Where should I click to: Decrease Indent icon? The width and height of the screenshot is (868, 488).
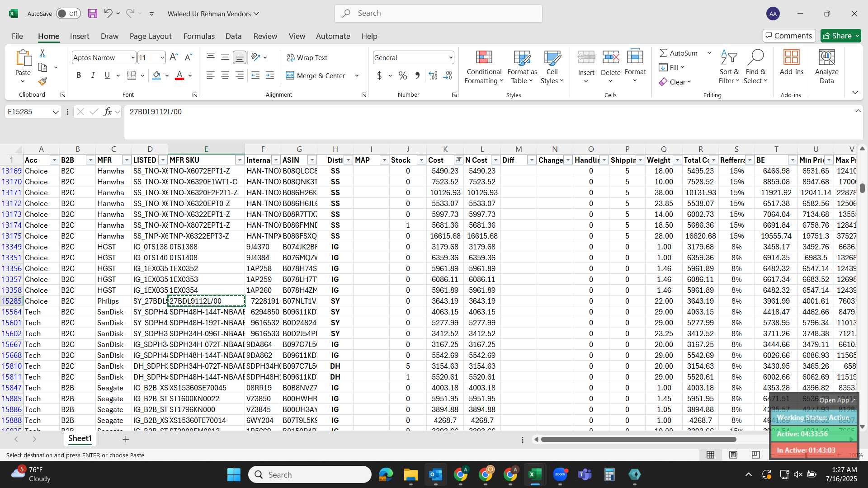[255, 75]
